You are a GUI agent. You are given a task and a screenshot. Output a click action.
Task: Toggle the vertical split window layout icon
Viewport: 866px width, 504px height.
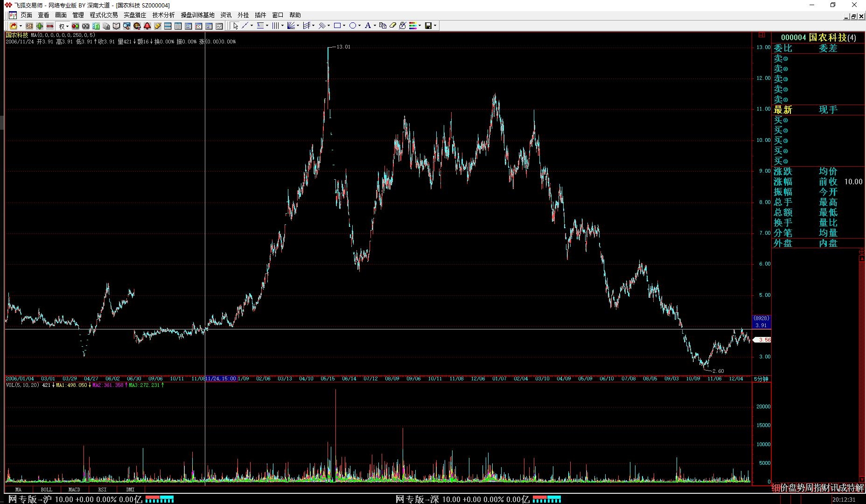click(178, 26)
